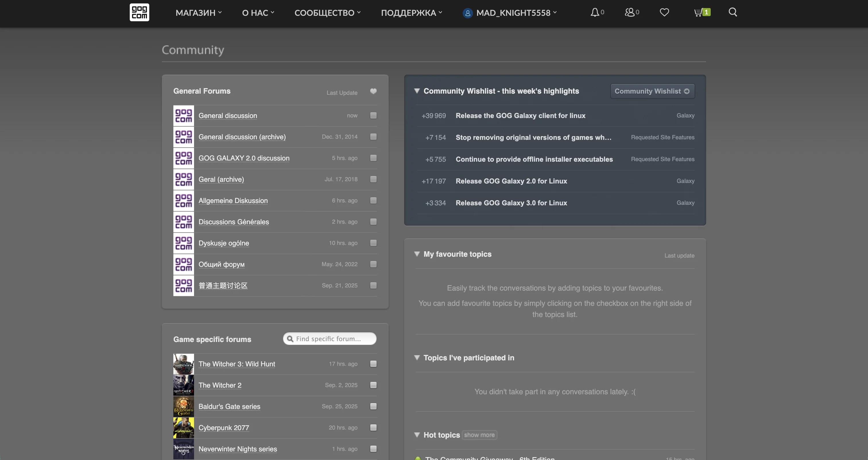Collapse the Community Wishlist highlights section

417,91
